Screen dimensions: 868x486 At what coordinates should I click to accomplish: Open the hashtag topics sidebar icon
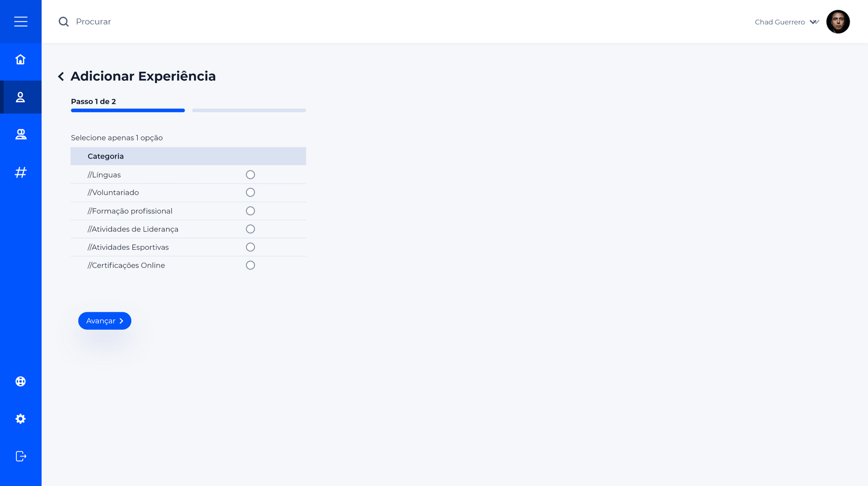(21, 173)
